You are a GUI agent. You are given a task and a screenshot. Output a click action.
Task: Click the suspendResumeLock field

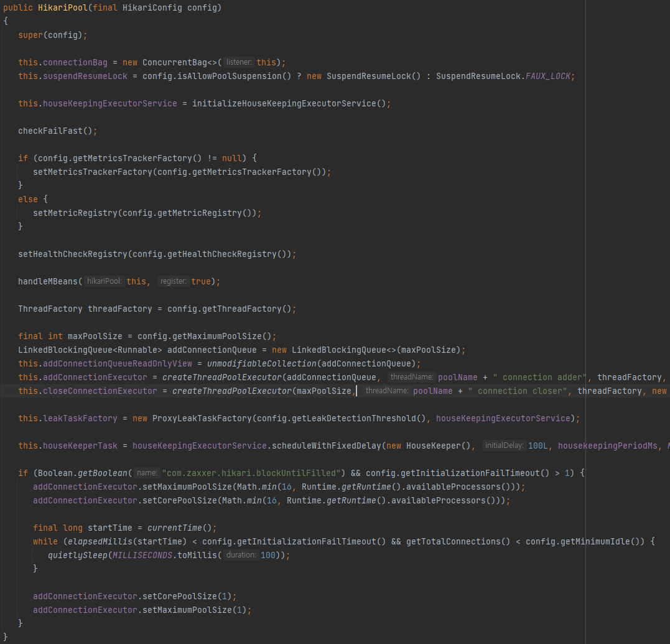(x=85, y=76)
